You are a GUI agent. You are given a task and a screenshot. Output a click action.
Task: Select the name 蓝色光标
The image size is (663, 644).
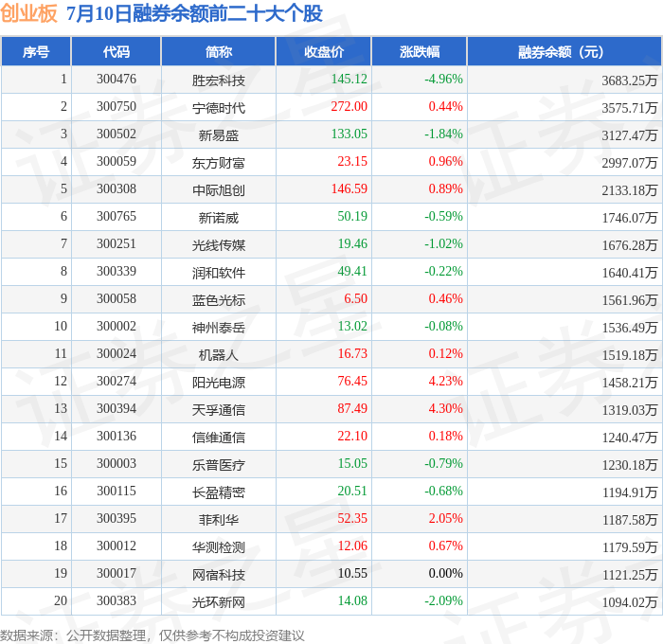219,300
